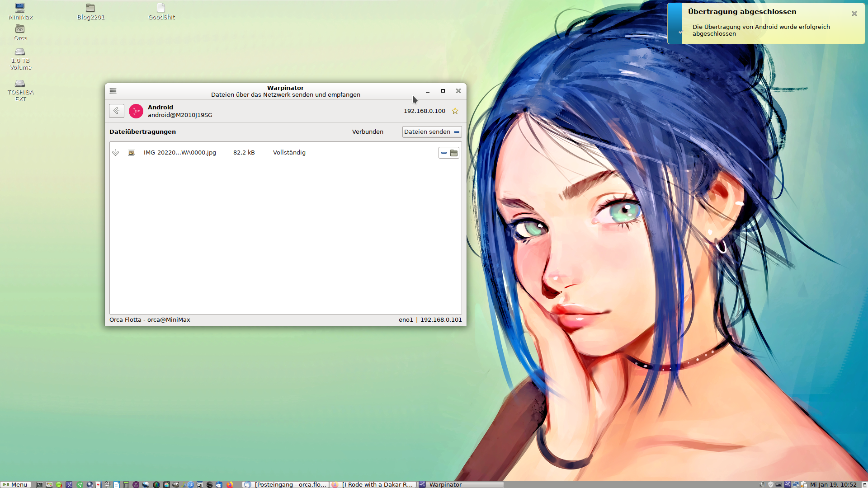868x488 pixels.
Task: Launch Thunderbird from the panel launcher
Action: (219, 484)
